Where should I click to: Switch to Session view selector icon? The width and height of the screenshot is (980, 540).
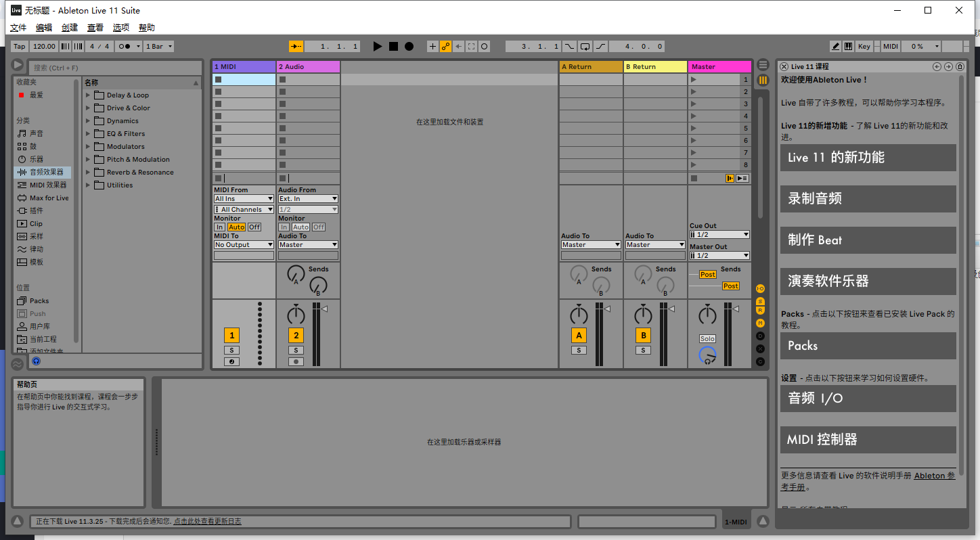coord(763,80)
